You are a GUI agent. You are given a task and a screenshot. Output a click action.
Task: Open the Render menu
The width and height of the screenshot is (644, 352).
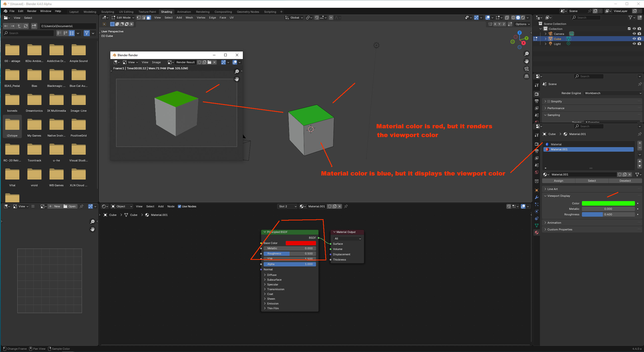point(32,11)
